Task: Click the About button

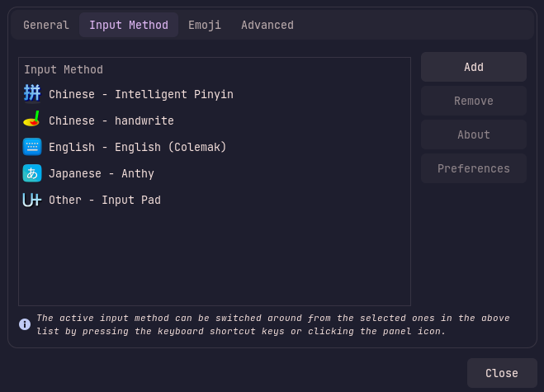Action: 474,135
